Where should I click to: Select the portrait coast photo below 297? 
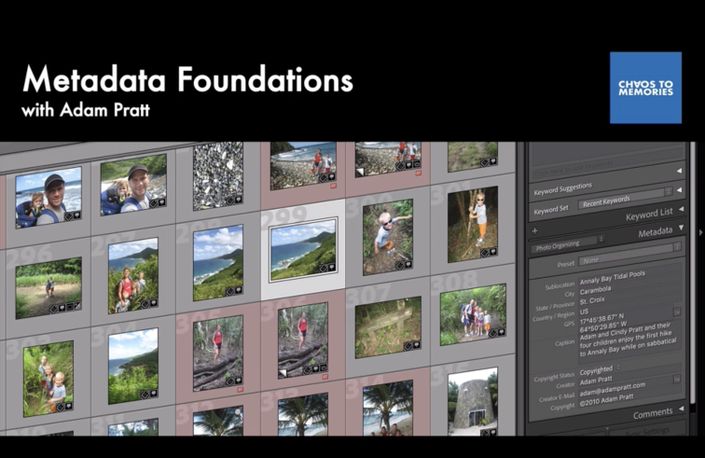tap(133, 366)
